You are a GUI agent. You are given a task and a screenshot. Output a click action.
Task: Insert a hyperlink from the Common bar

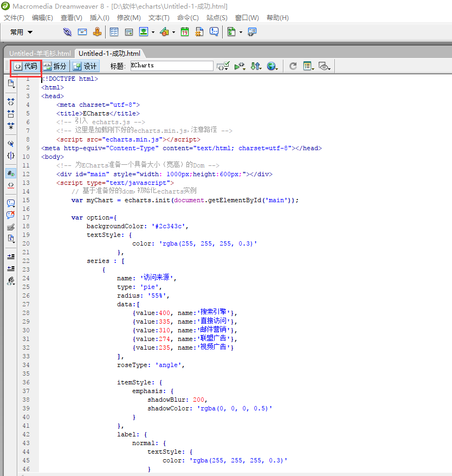point(67,32)
